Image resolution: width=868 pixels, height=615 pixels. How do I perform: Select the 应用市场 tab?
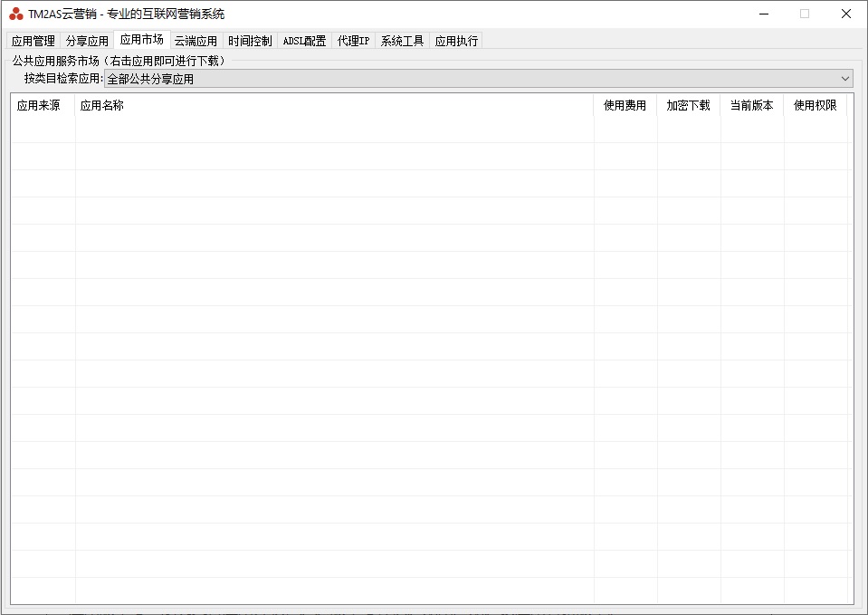click(142, 40)
